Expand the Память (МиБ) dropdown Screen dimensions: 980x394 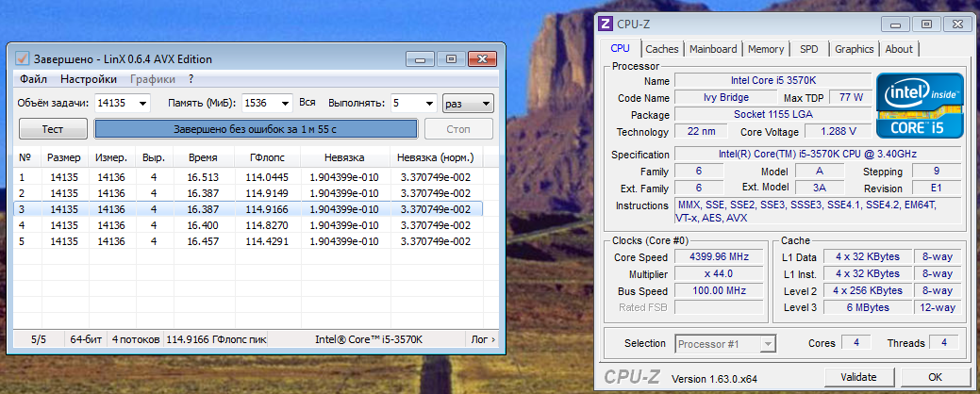284,103
